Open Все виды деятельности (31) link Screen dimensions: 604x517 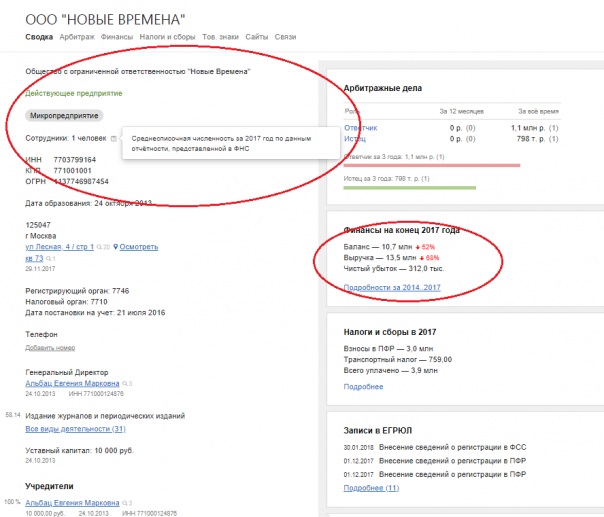pyautogui.click(x=75, y=429)
